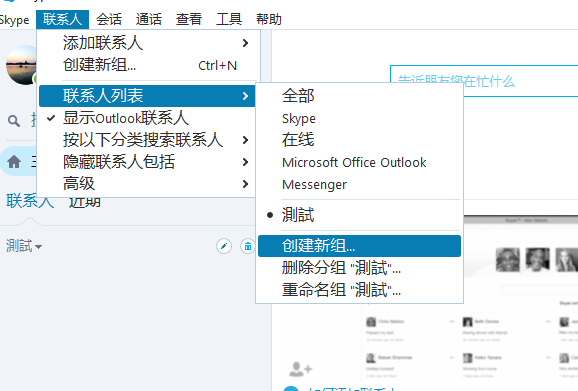Switch to the 近期 tab
578x391 pixels.
pos(85,203)
